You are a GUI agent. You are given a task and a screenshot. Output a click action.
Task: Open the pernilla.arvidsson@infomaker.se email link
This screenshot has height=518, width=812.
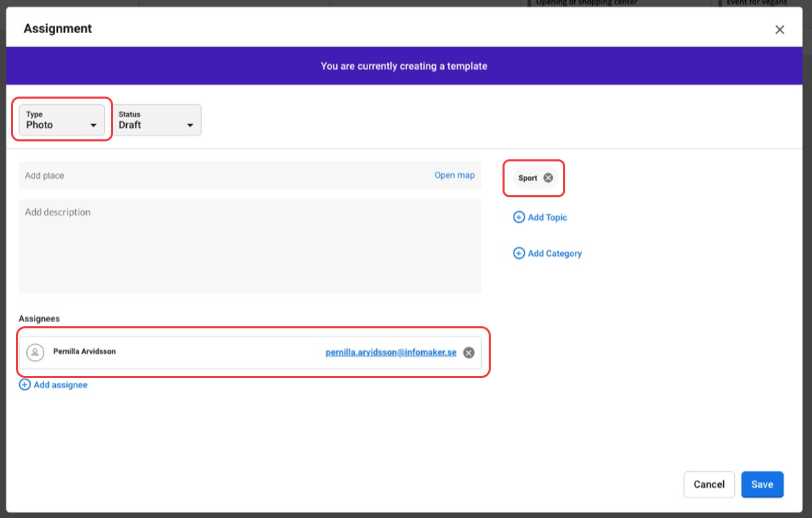(391, 352)
